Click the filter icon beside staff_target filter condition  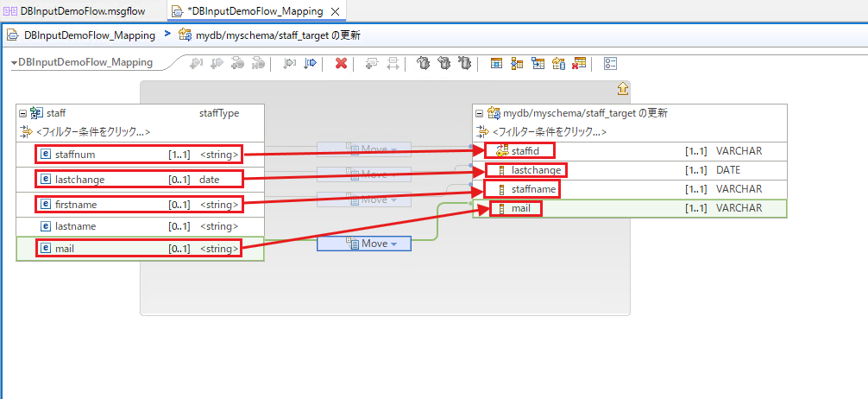point(482,132)
